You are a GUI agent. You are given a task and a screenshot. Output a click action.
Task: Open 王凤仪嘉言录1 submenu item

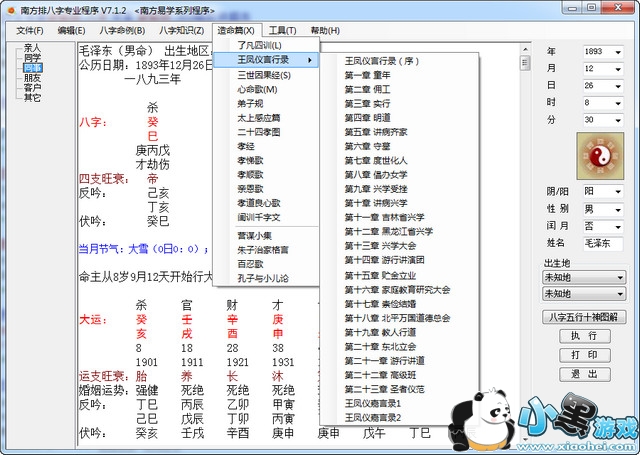(399, 404)
